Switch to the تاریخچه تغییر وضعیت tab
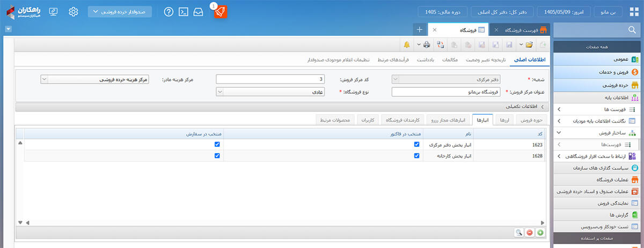Image resolution: width=644 pixels, height=248 pixels. (x=485, y=59)
